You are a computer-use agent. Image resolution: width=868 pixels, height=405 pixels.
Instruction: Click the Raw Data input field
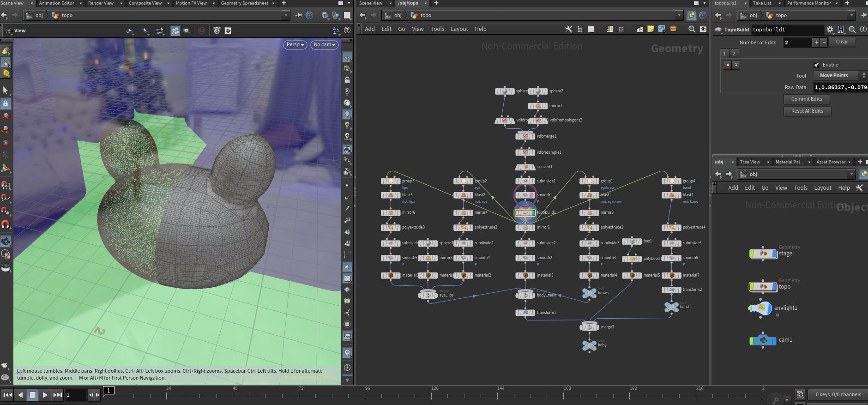point(840,87)
